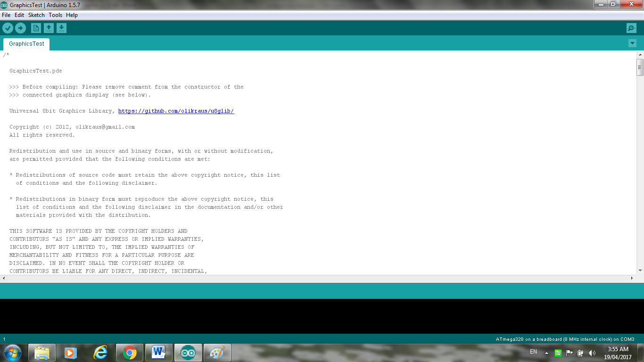This screenshot has width=644, height=362.
Task: Open the Edit menu
Action: click(19, 15)
